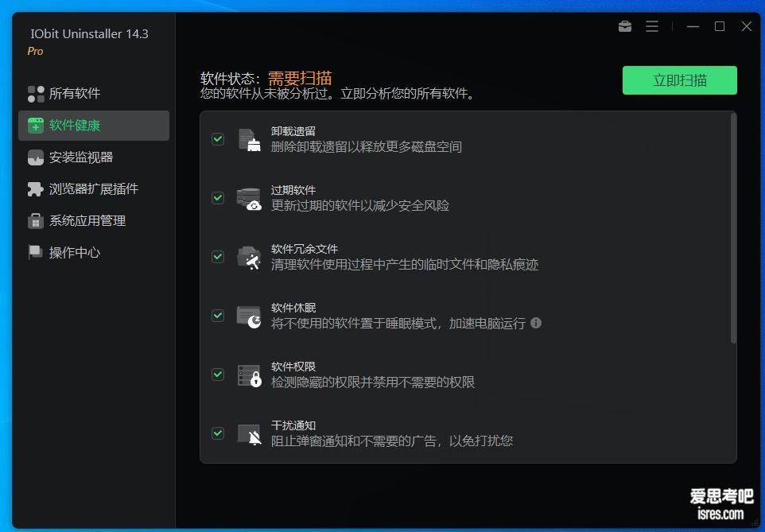The width and height of the screenshot is (765, 532).
Task: Click the 过期软件 title text
Action: click(293, 190)
